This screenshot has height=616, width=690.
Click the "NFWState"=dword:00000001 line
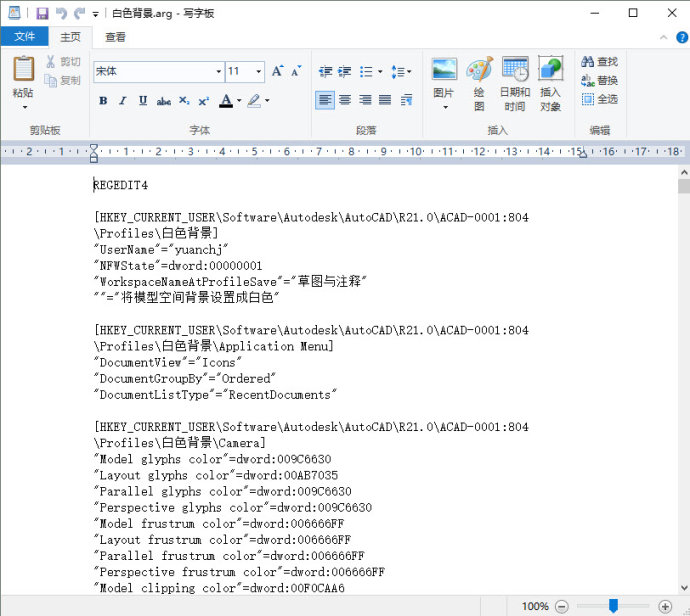[178, 266]
